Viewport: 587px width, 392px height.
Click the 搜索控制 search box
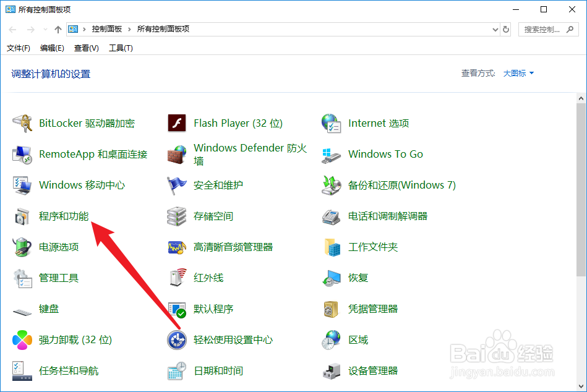pos(549,30)
